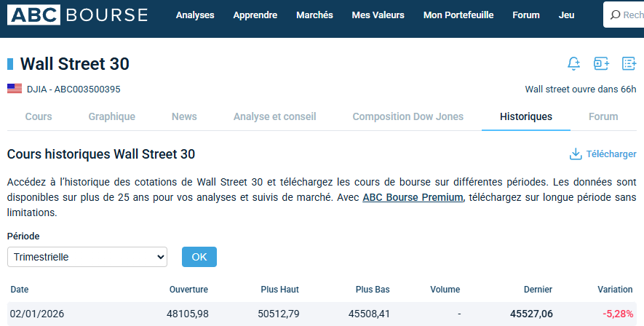Click the search magnifier icon
This screenshot has width=644, height=326.
[x=615, y=15]
